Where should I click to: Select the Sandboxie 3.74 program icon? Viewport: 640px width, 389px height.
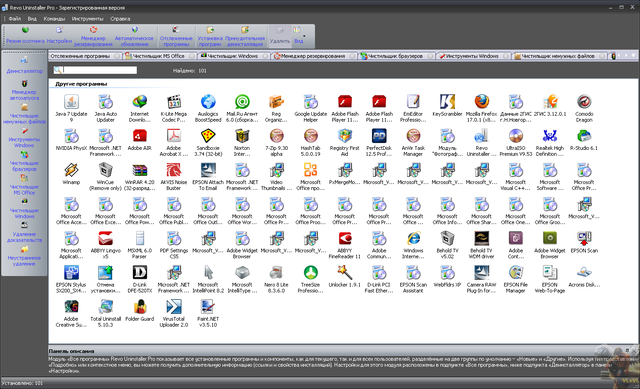click(x=208, y=142)
